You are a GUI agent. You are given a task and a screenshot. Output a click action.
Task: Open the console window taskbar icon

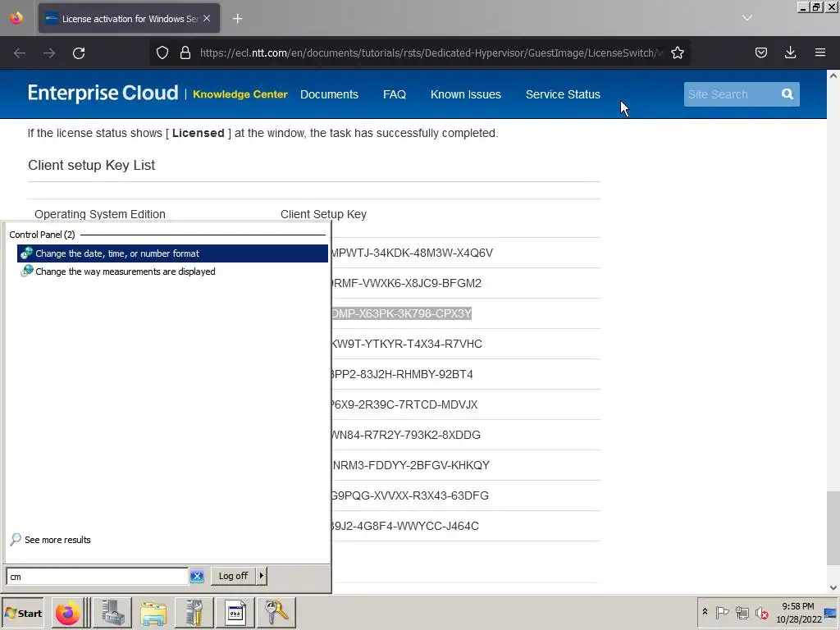235,613
